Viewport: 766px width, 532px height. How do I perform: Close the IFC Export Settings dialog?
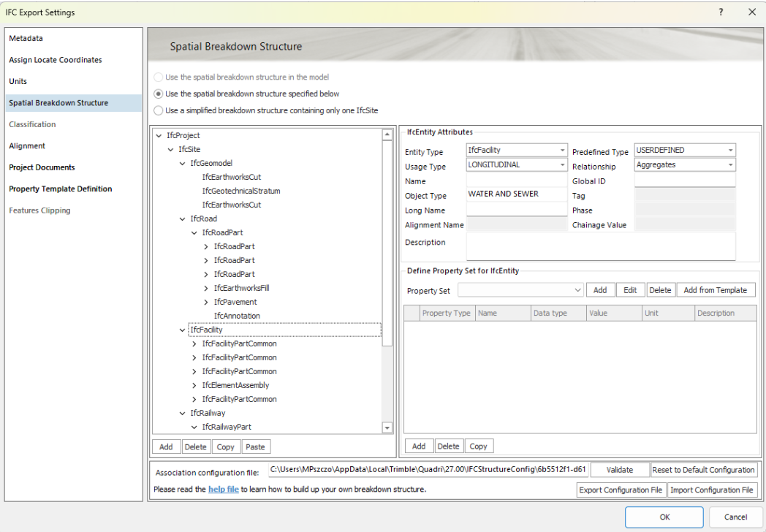(x=752, y=12)
